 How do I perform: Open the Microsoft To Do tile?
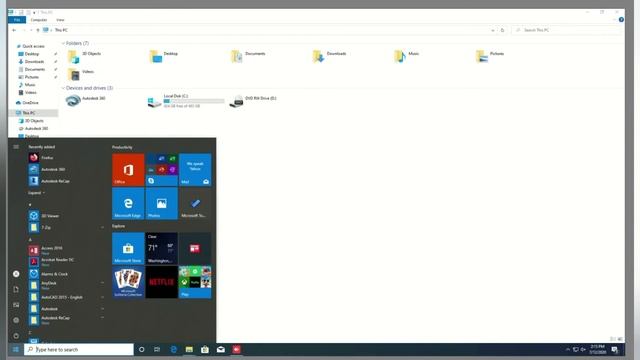point(195,203)
